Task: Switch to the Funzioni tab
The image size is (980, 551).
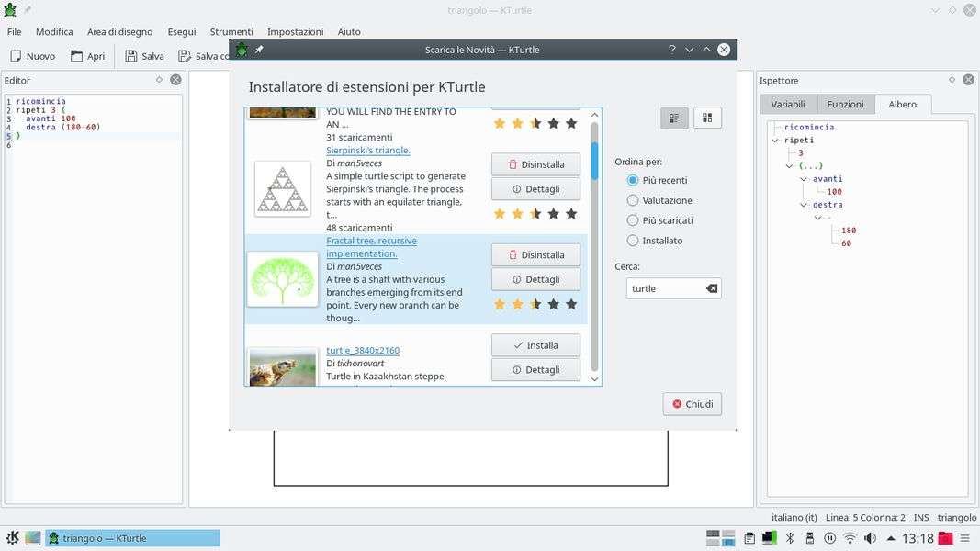Action: pyautogui.click(x=845, y=105)
